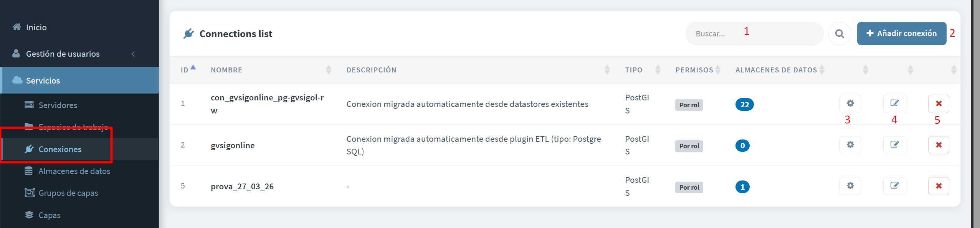Go to Grupos de capas in sidebar
Screen dimensions: 980x228
click(x=68, y=193)
